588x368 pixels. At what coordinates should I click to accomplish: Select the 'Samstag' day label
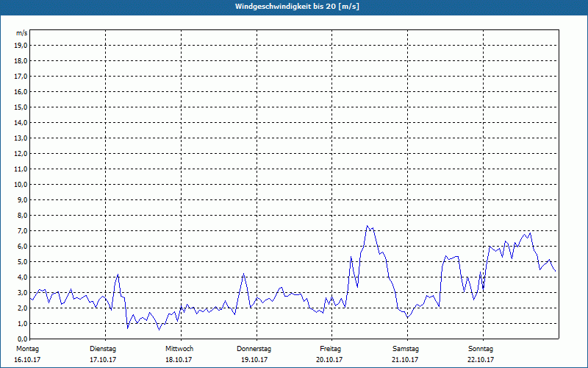pos(406,349)
